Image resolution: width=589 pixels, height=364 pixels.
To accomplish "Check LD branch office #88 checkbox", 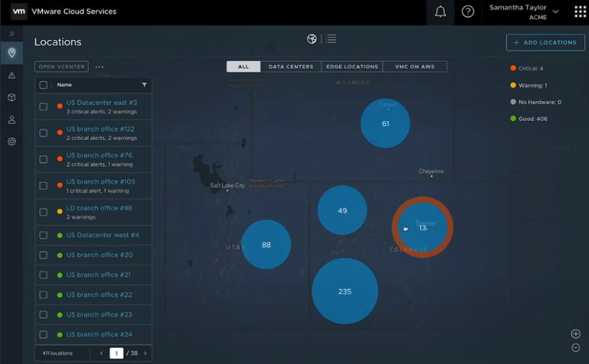I will [x=44, y=212].
